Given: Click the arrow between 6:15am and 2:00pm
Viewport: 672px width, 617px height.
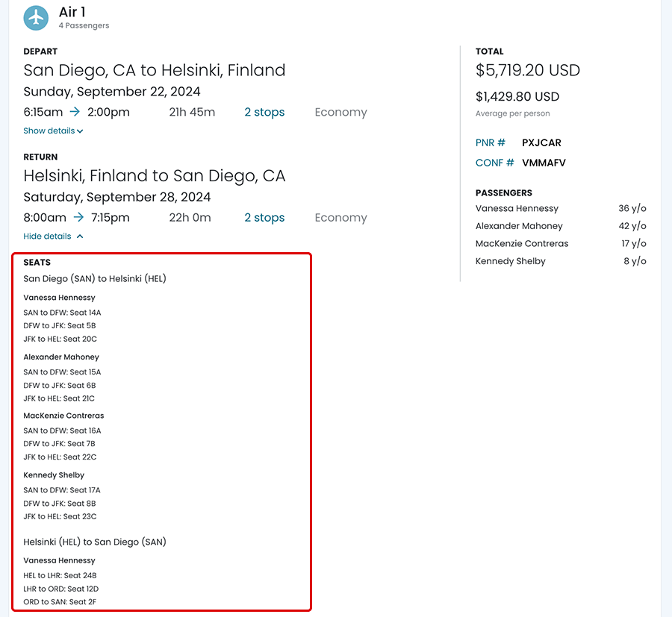Looking at the screenshot, I should pos(75,112).
